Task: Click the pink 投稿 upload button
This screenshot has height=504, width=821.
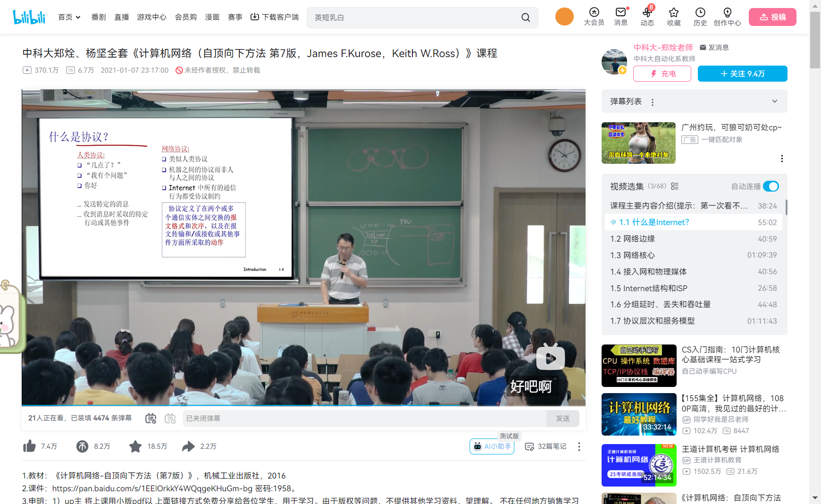Action: (772, 17)
